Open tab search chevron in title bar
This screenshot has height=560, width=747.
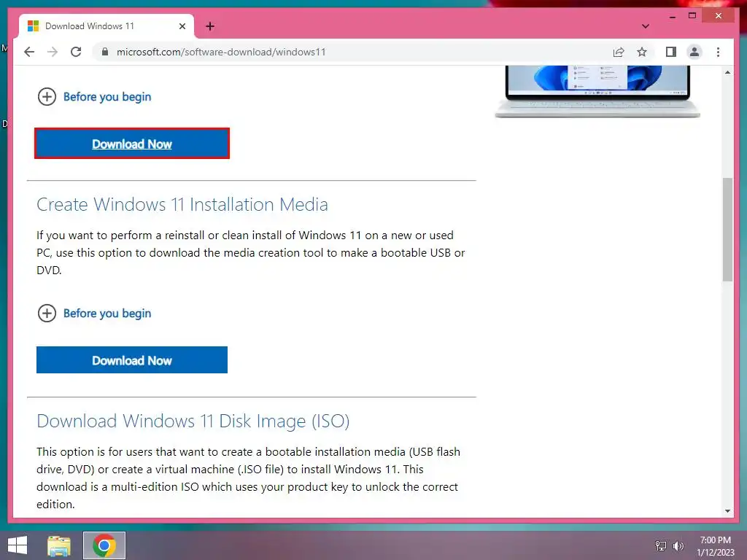(x=645, y=26)
